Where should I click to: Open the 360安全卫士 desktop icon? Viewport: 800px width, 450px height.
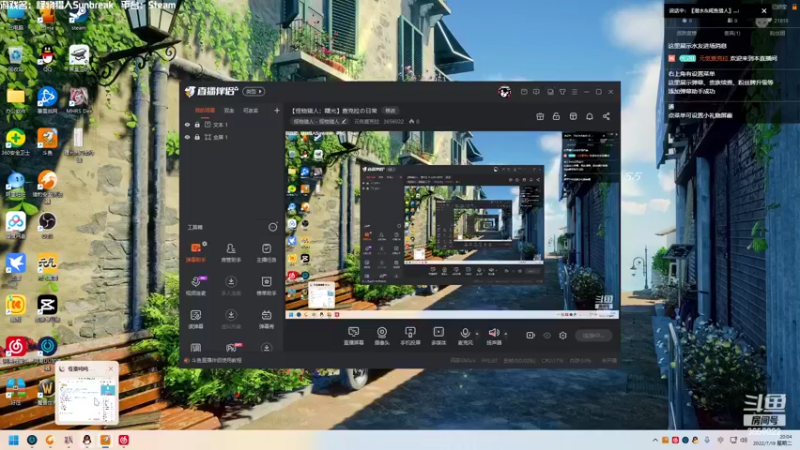click(16, 141)
